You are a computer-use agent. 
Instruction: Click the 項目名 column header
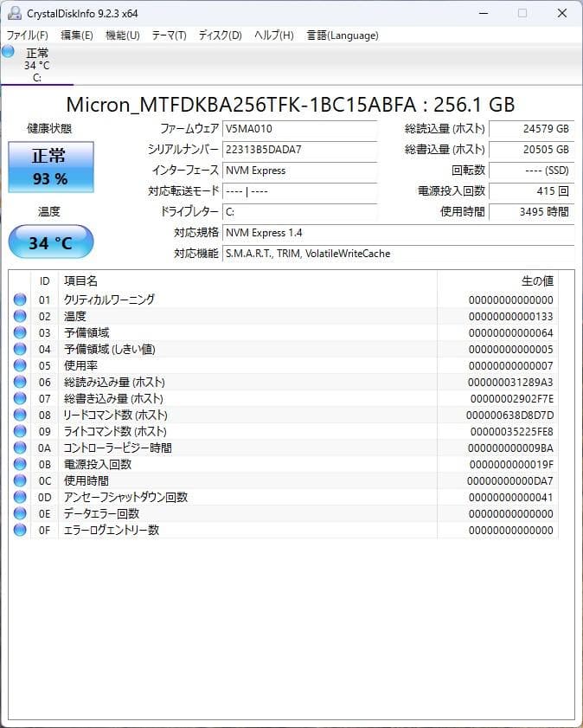pyautogui.click(x=247, y=280)
